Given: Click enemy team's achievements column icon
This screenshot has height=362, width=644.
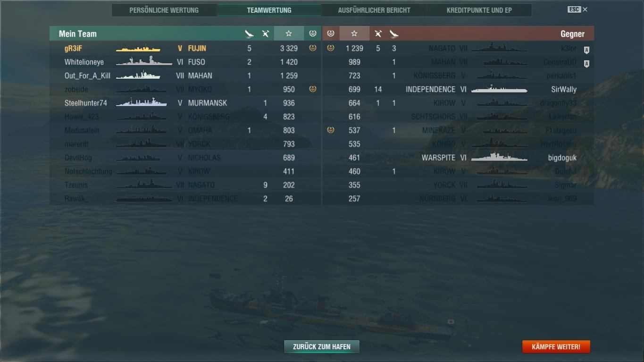Looking at the screenshot, I should tap(331, 34).
